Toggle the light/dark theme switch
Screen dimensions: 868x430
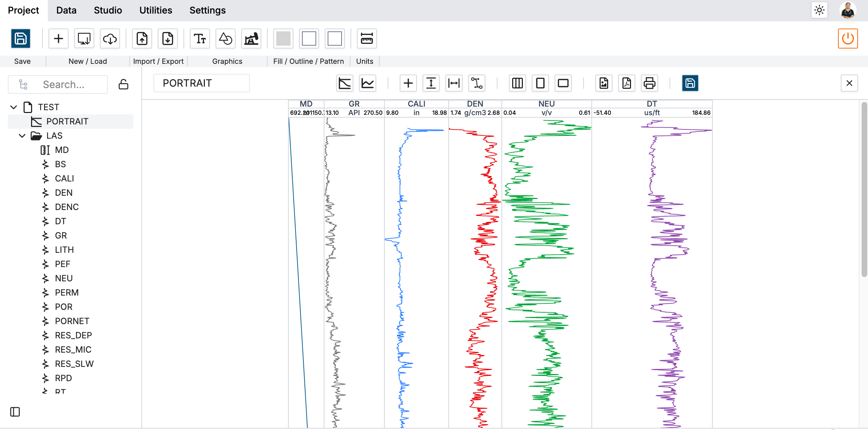pos(819,10)
